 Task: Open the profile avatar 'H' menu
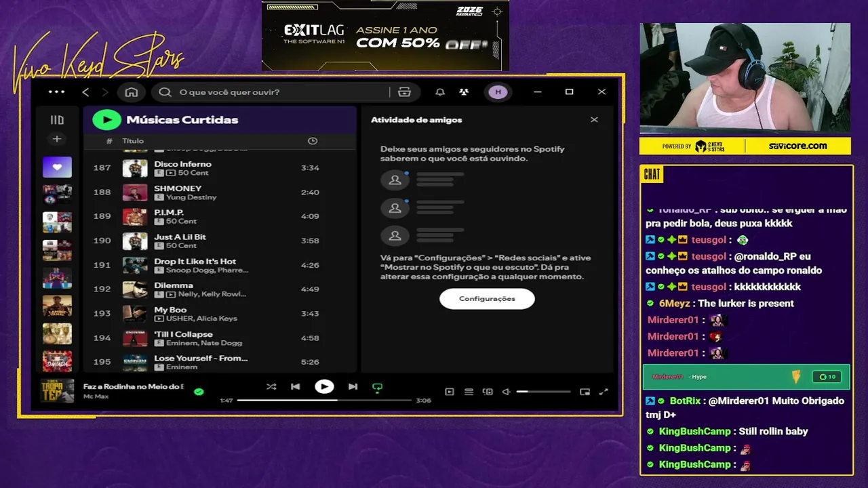tap(498, 92)
